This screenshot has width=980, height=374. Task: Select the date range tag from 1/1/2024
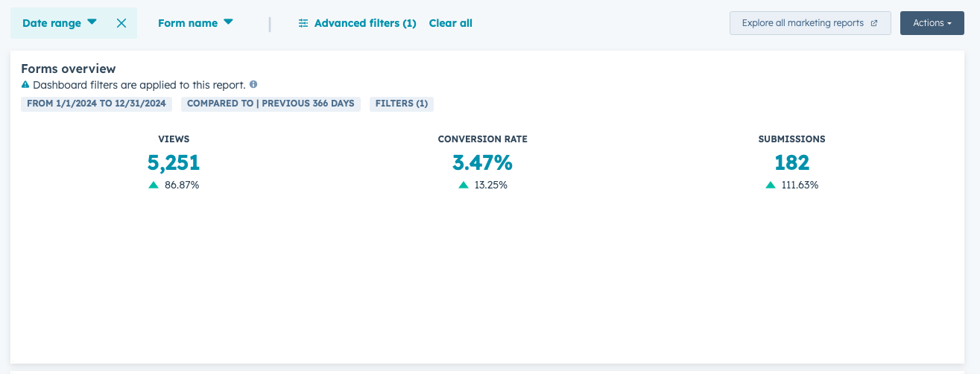pos(96,104)
